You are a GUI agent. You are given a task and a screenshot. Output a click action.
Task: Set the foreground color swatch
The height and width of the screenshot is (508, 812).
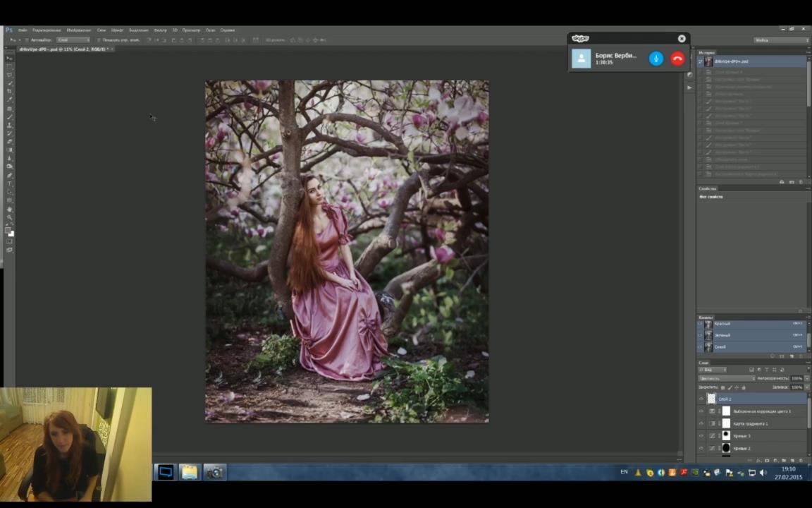tap(7, 230)
